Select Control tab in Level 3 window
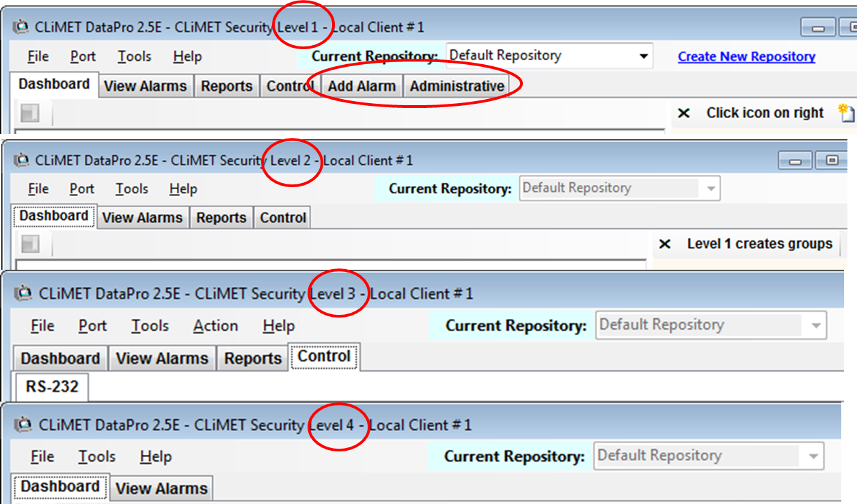 point(324,356)
